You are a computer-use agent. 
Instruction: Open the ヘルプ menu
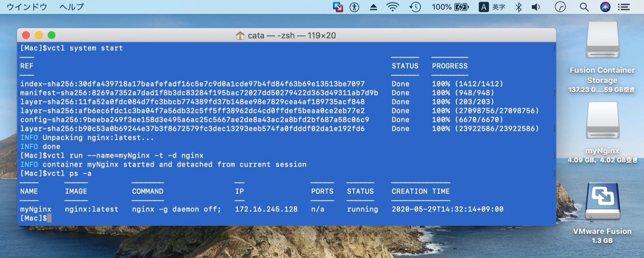click(x=72, y=7)
